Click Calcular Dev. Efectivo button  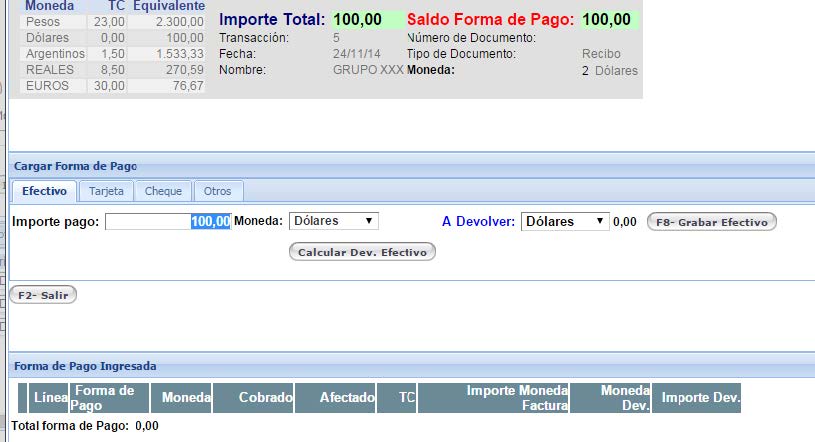(362, 252)
